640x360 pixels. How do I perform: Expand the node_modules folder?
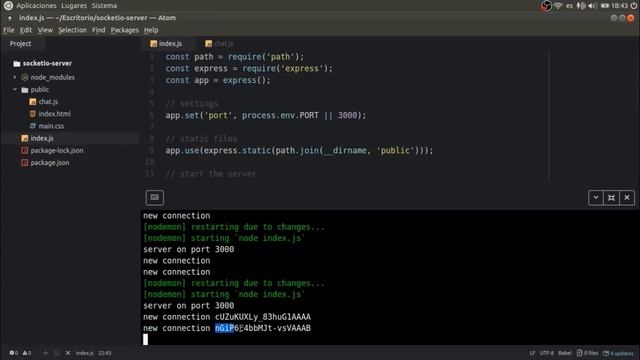pyautogui.click(x=15, y=77)
